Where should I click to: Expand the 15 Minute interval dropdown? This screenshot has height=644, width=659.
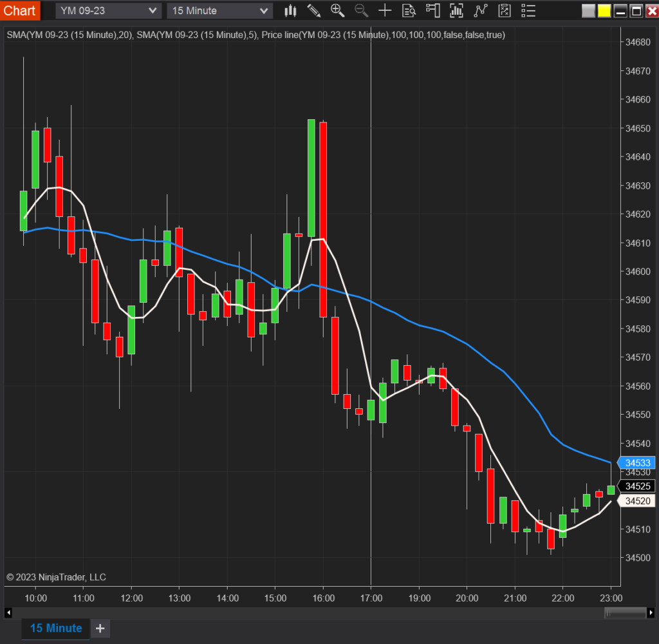pyautogui.click(x=219, y=10)
